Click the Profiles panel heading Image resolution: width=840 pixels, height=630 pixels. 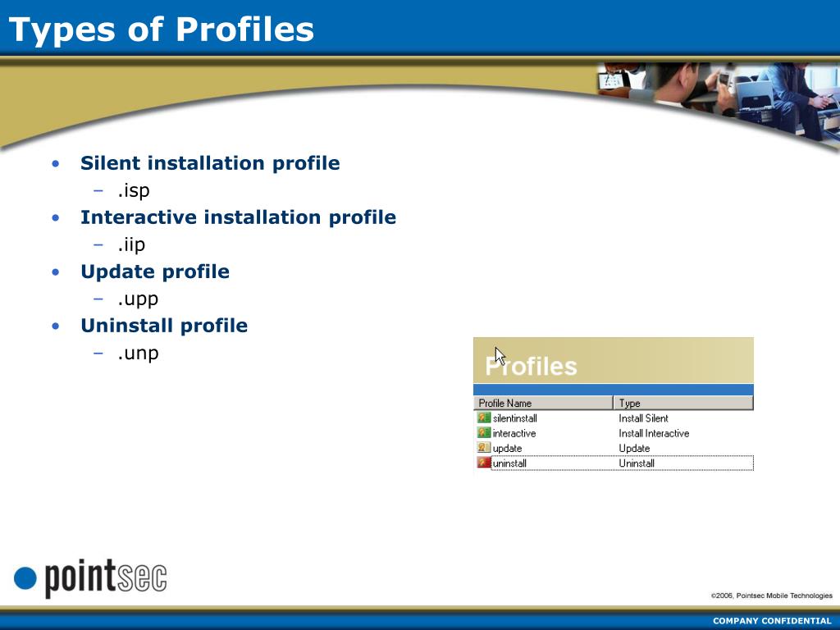(x=531, y=367)
